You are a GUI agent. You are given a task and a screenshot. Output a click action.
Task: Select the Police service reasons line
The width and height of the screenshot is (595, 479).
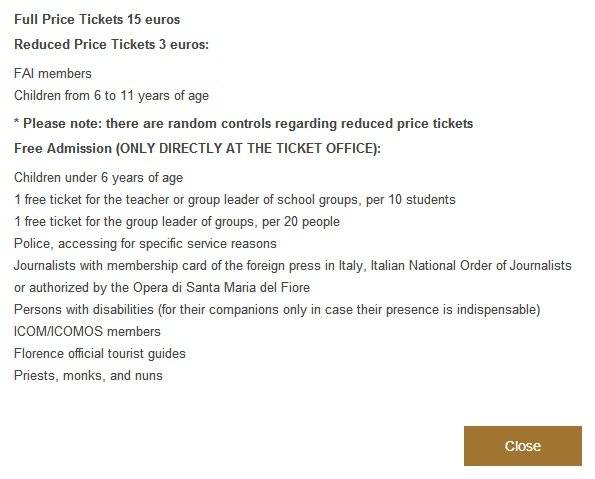pos(145,243)
